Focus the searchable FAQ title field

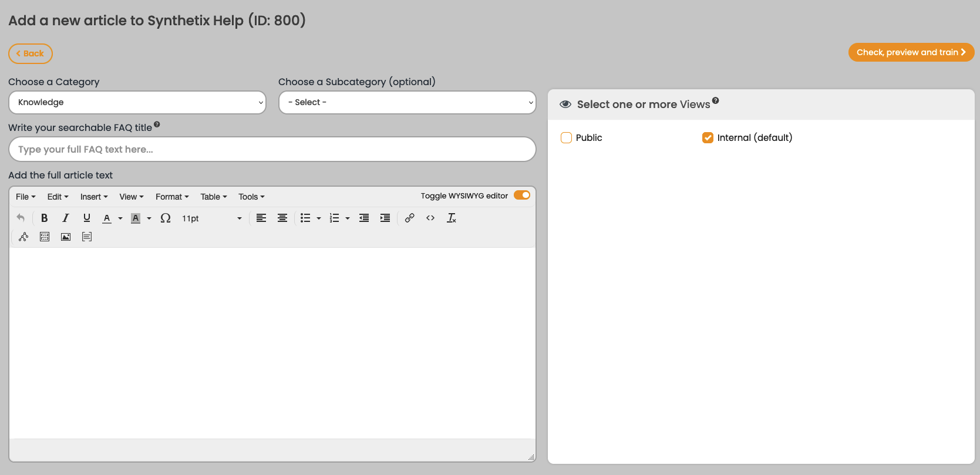pyautogui.click(x=272, y=149)
